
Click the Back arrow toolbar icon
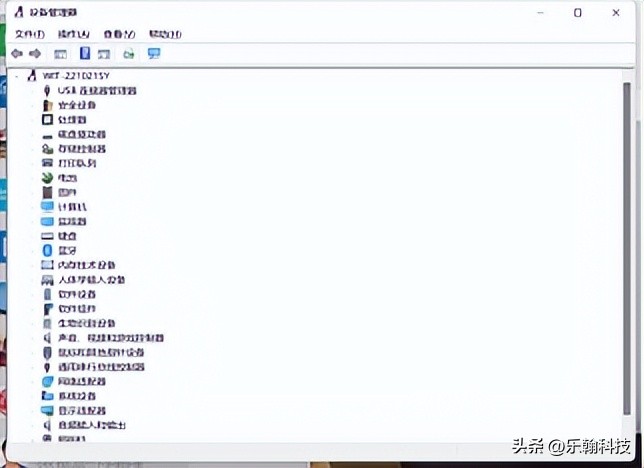[17, 53]
